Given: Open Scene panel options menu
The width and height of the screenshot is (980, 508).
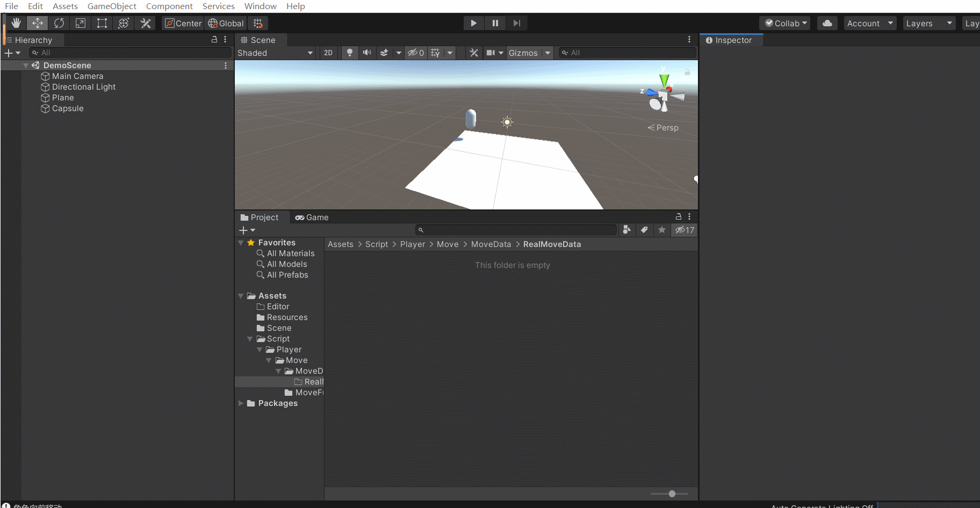Looking at the screenshot, I should point(689,39).
